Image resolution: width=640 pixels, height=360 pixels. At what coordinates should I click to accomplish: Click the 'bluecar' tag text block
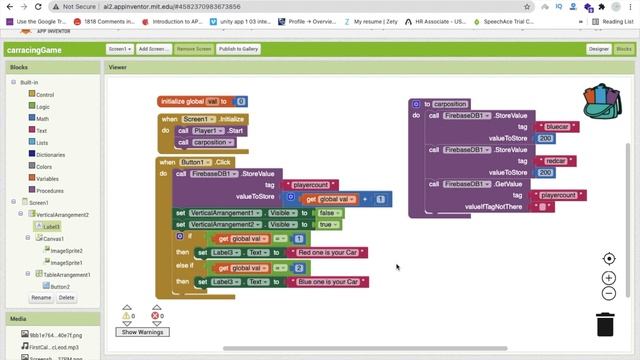click(557, 127)
